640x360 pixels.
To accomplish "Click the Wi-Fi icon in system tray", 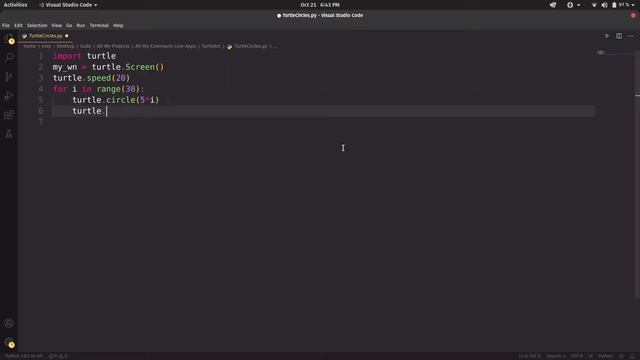I will pos(594,5).
